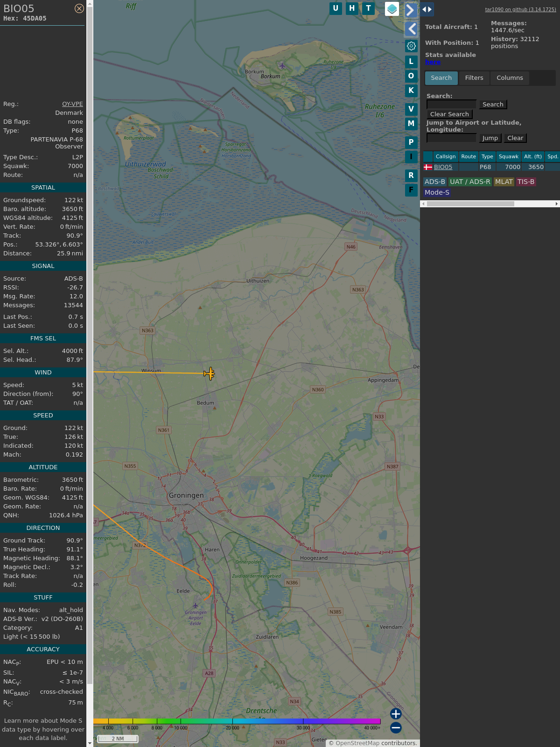The width and height of the screenshot is (560, 747).
Task: Toggle the P map button
Action: [x=411, y=142]
